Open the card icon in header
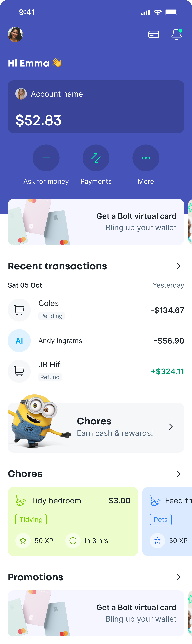The width and height of the screenshot is (192, 644). [153, 34]
